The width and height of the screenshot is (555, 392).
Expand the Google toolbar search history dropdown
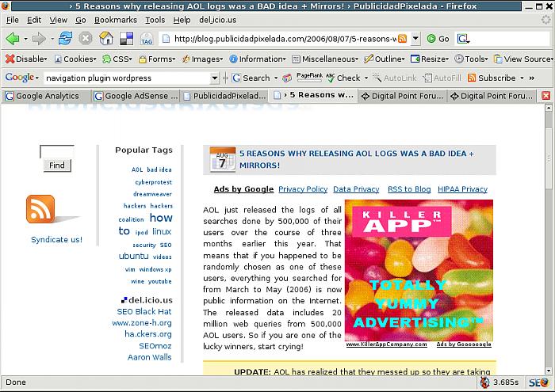215,78
